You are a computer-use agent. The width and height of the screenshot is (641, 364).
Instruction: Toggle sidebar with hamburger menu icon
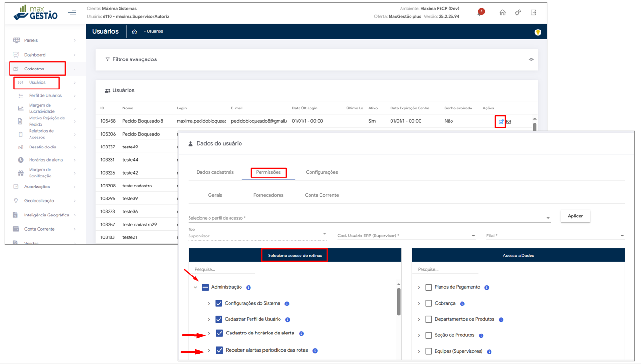pos(72,12)
